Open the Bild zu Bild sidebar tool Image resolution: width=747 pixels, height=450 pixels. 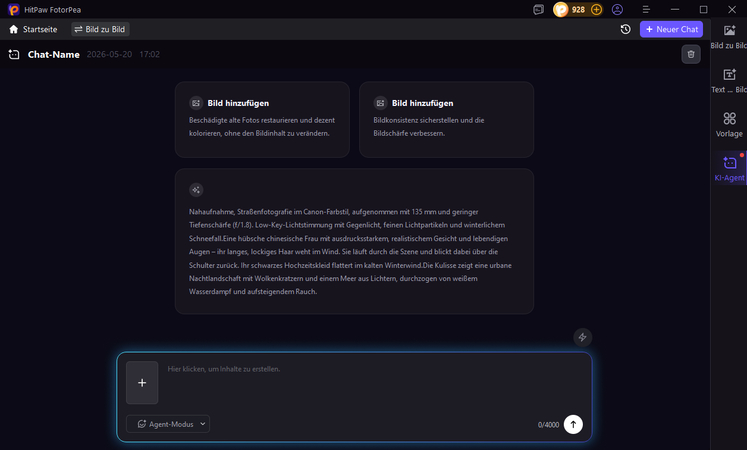[x=729, y=37]
